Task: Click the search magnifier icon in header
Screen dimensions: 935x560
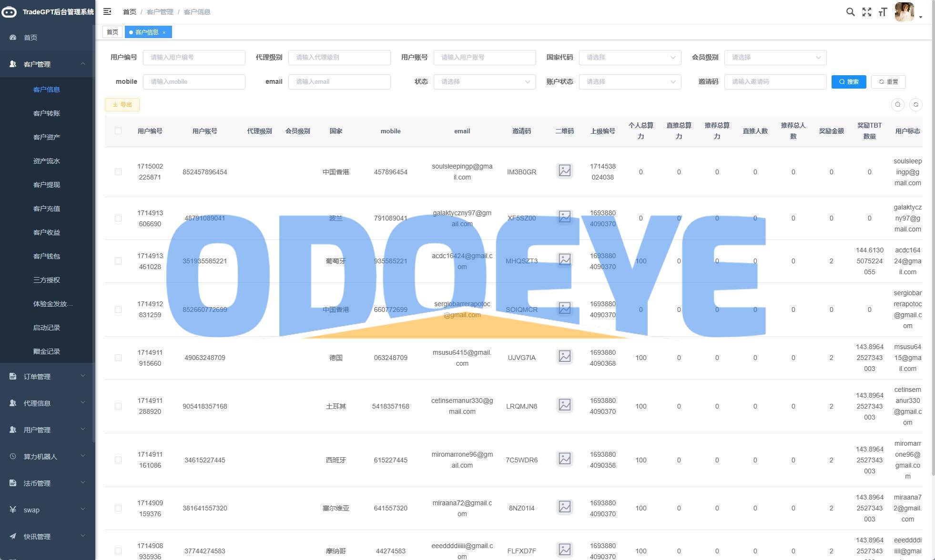Action: pyautogui.click(x=850, y=12)
